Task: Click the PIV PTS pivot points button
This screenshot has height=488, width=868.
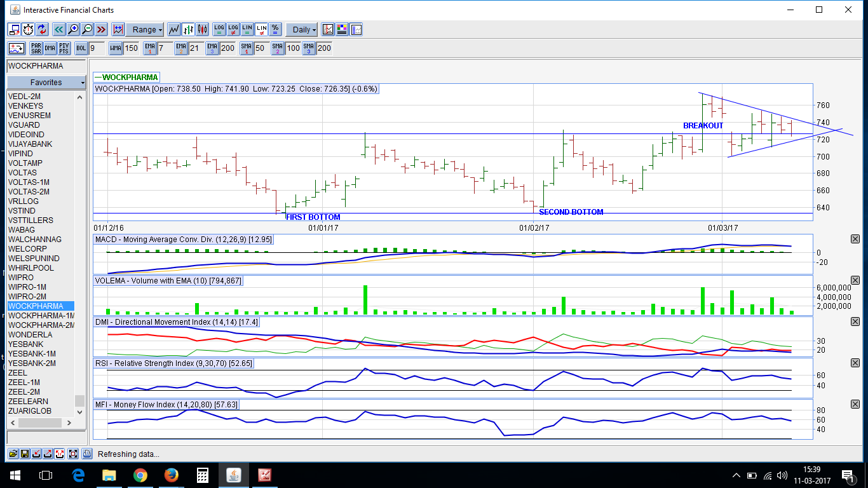Action: [x=64, y=48]
